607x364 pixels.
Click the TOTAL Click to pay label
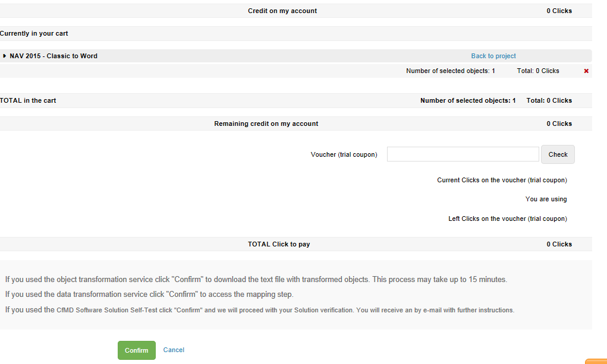tap(279, 244)
